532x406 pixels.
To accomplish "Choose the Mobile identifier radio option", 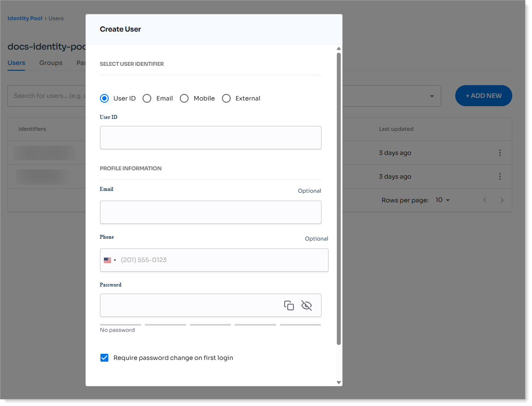I will tap(184, 98).
